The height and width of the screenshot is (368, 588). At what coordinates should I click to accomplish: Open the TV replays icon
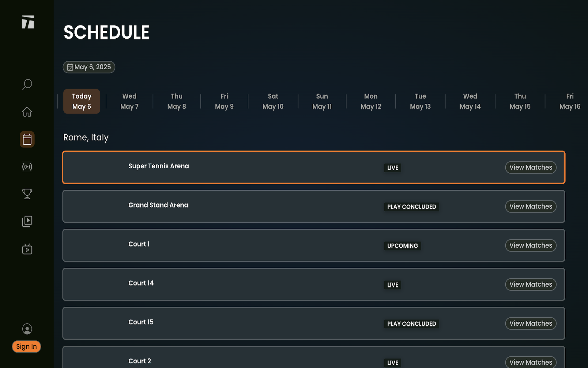pos(27,249)
